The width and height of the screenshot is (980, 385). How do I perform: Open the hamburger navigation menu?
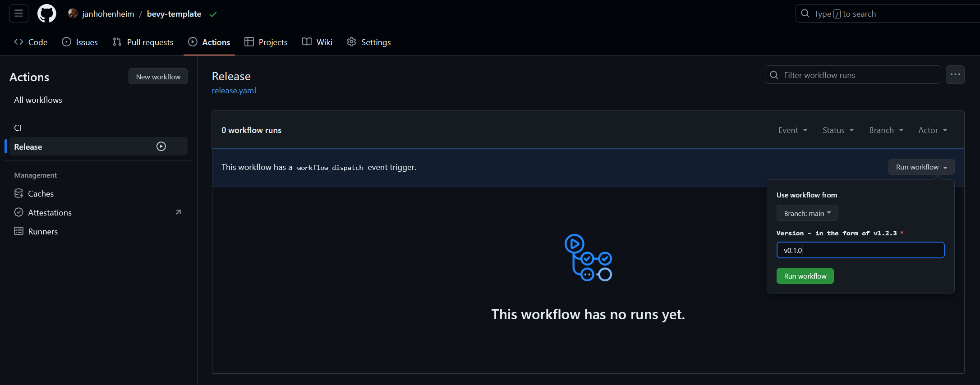click(x=18, y=14)
